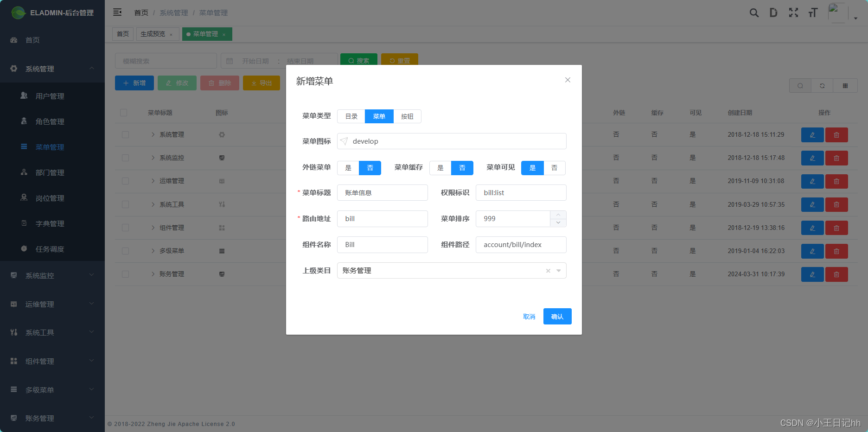Delete the 账务管理 row
The height and width of the screenshot is (432, 868).
[x=836, y=274]
